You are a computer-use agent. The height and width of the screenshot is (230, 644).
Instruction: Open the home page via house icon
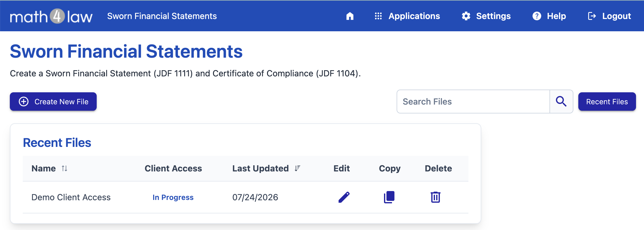click(350, 16)
